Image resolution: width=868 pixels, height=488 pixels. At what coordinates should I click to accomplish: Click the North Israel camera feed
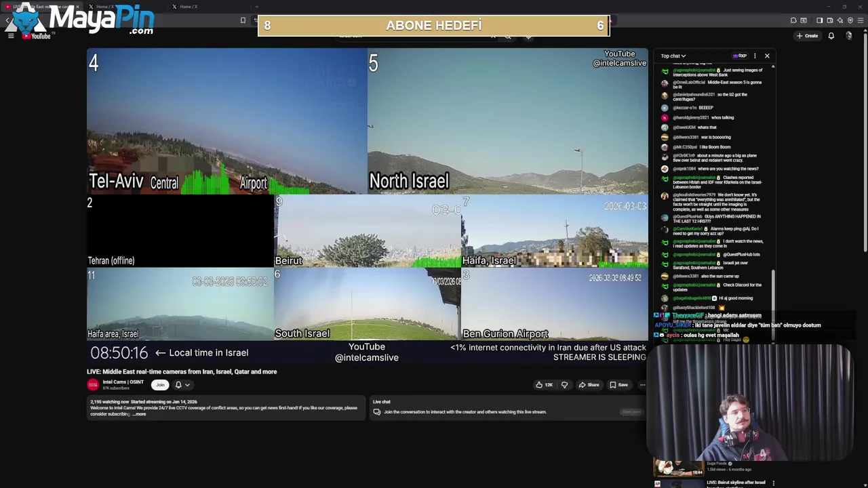pos(508,121)
